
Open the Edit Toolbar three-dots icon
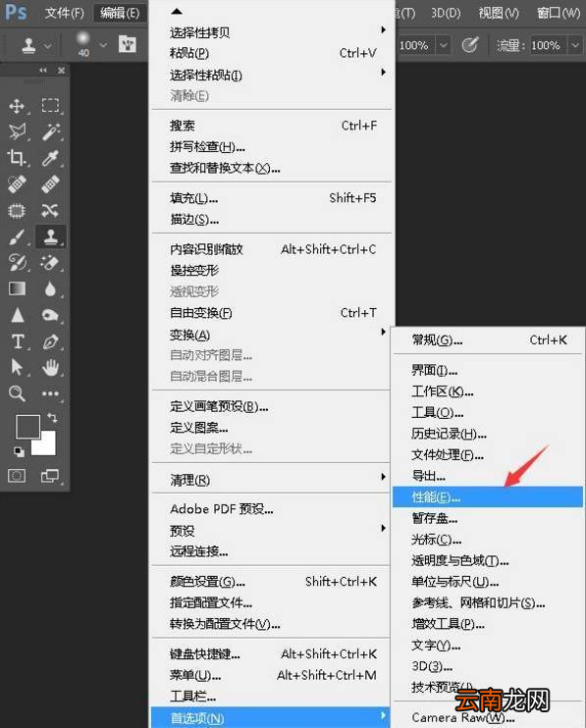point(50,393)
